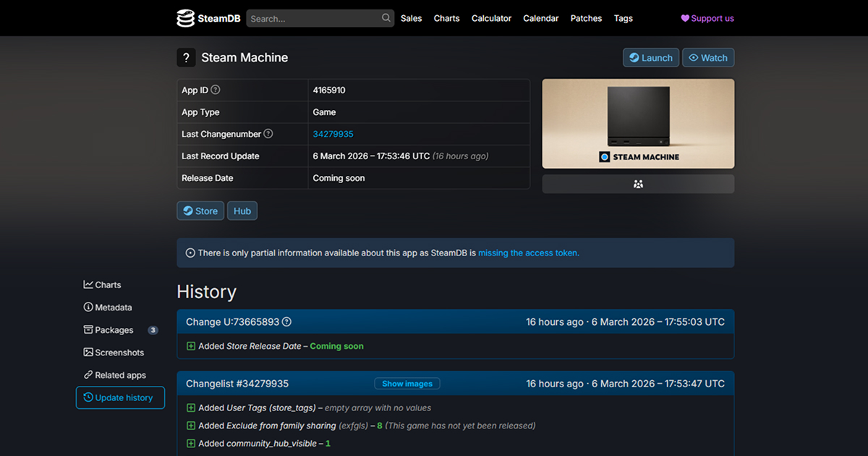Click the Steam Machine capsule image
The width and height of the screenshot is (868, 456).
click(638, 124)
